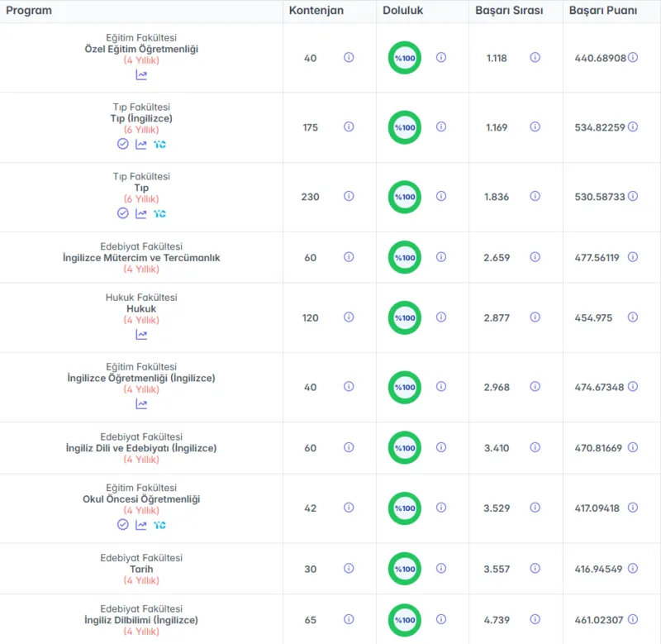Open the trend chart icon under Hukuk

click(x=141, y=335)
